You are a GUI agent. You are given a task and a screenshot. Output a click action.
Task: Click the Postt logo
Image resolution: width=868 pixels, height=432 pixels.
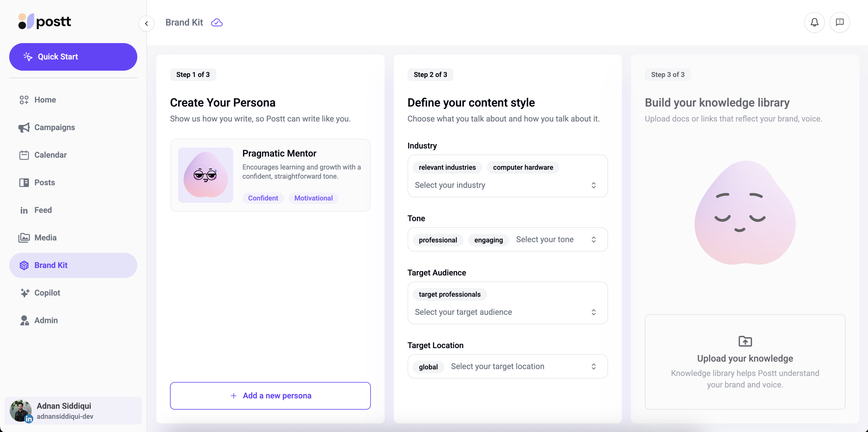click(45, 22)
